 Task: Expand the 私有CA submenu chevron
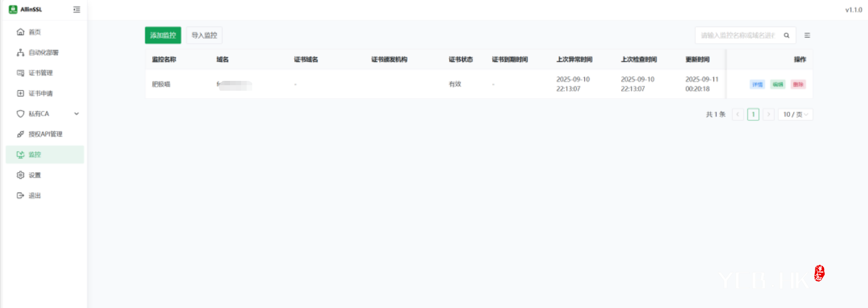coord(77,114)
